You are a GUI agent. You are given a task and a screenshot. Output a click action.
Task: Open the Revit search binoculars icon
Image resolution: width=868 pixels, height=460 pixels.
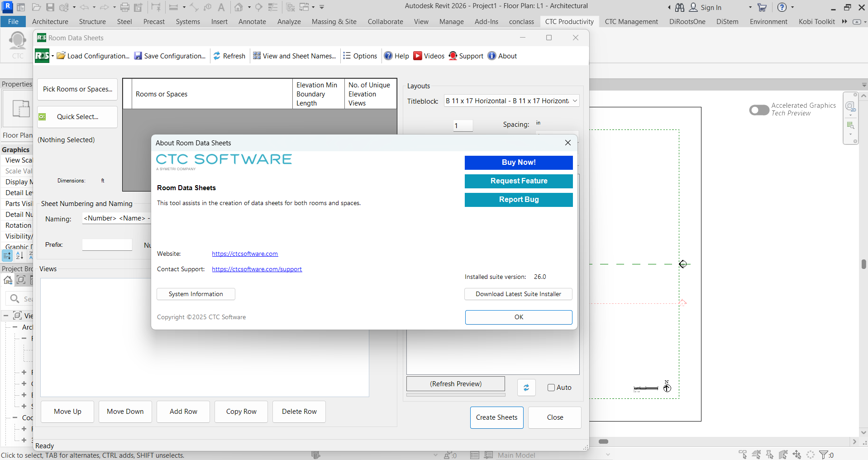(x=680, y=7)
